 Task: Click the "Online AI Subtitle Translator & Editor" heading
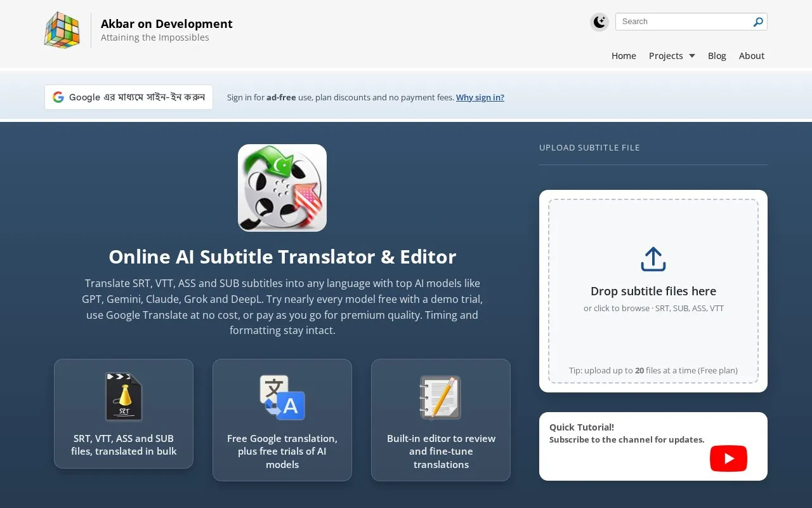click(282, 257)
